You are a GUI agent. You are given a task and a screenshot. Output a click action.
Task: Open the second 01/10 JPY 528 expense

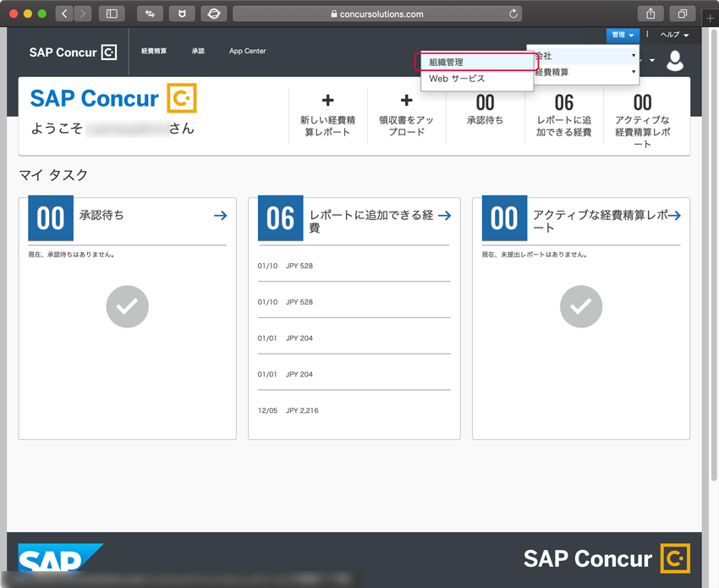(x=354, y=302)
